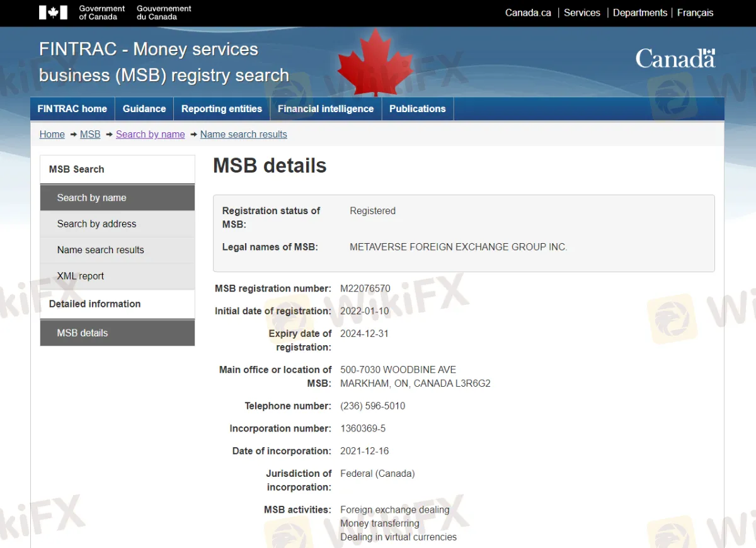Click the MSB registration number label
This screenshot has height=548, width=756.
(x=273, y=288)
